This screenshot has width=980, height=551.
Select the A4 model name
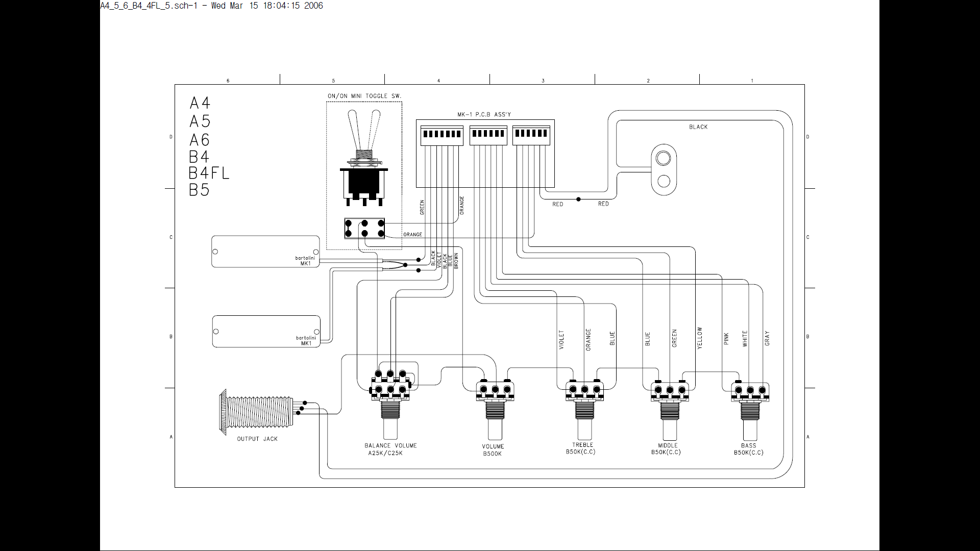[200, 103]
